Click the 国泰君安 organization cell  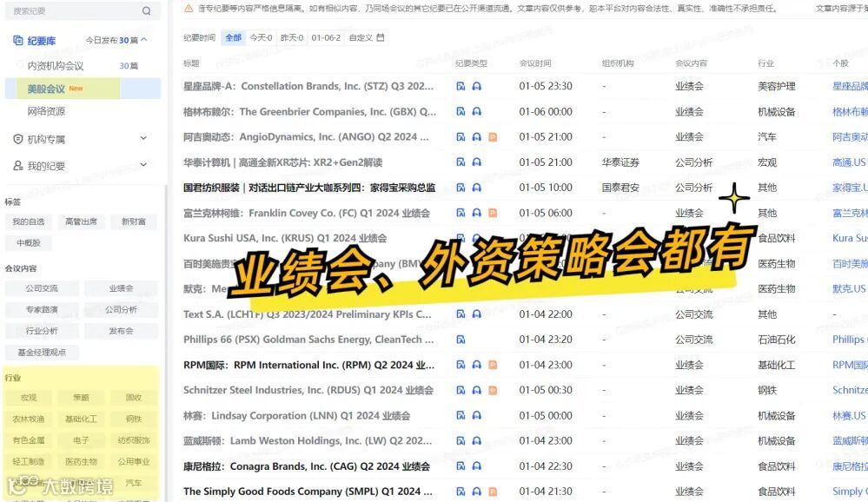click(x=620, y=188)
